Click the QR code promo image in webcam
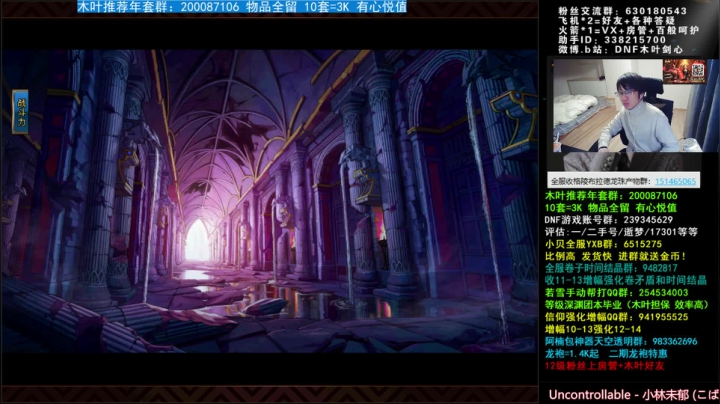 coord(684,71)
